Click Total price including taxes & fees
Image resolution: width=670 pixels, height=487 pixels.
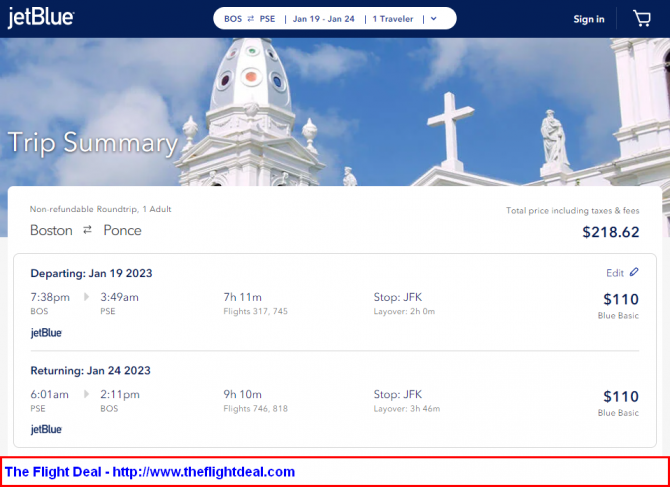coord(573,210)
